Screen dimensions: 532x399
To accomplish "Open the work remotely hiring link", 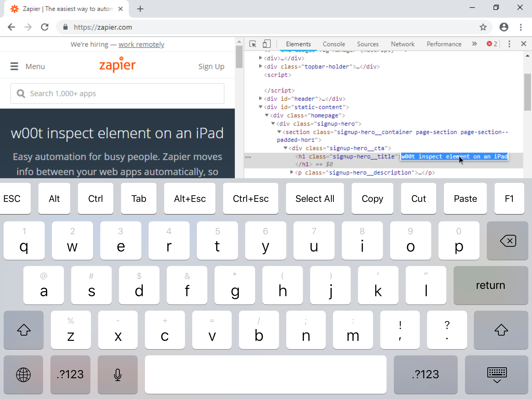I will pos(141,44).
